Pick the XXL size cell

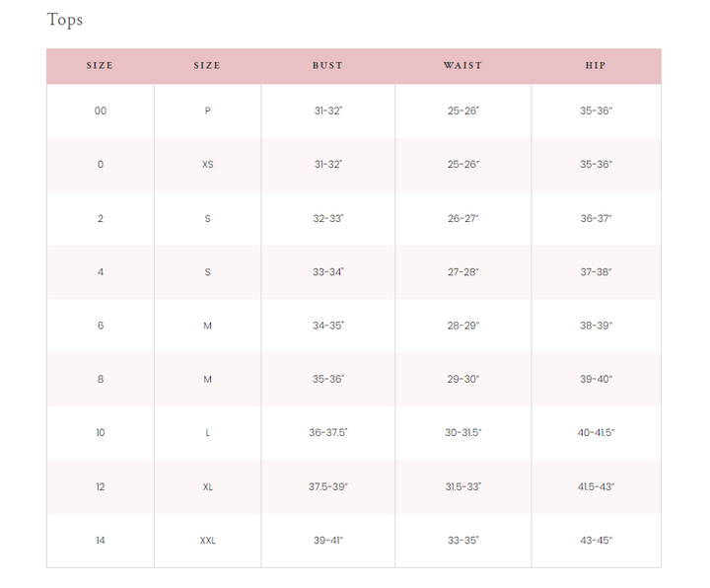click(x=207, y=541)
